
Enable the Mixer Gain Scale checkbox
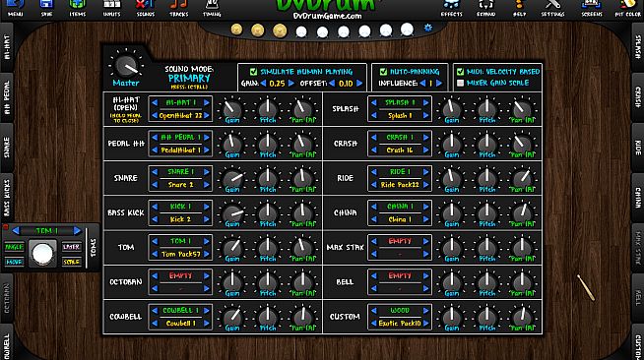(461, 83)
